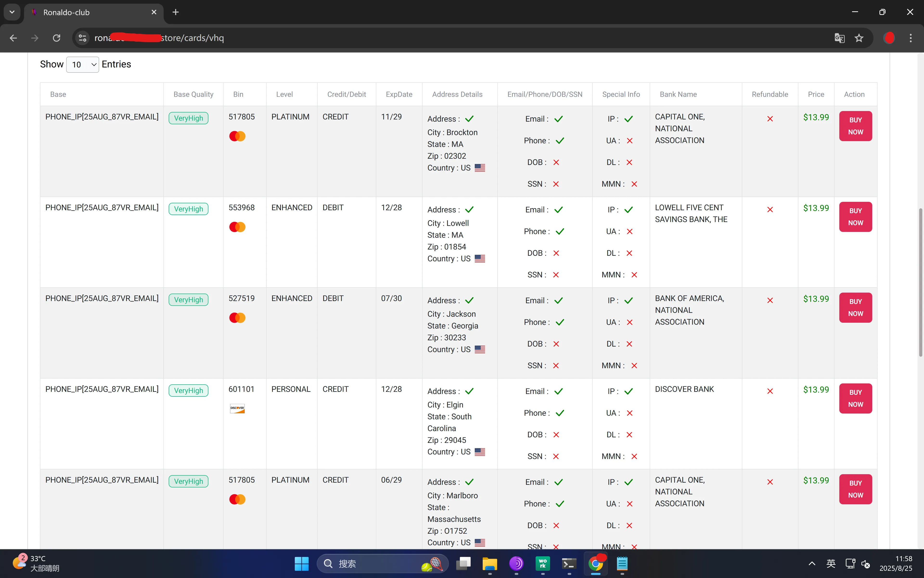Reload the current page
The image size is (924, 578).
tap(57, 38)
